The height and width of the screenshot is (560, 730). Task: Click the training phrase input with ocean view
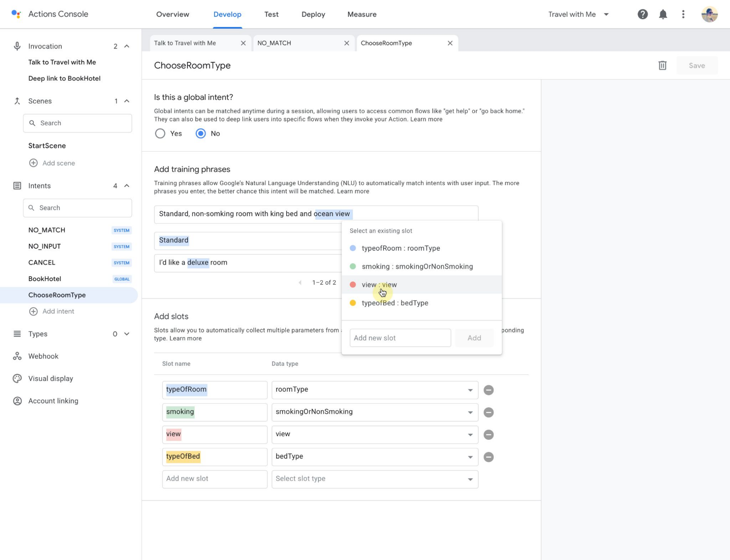pyautogui.click(x=316, y=214)
